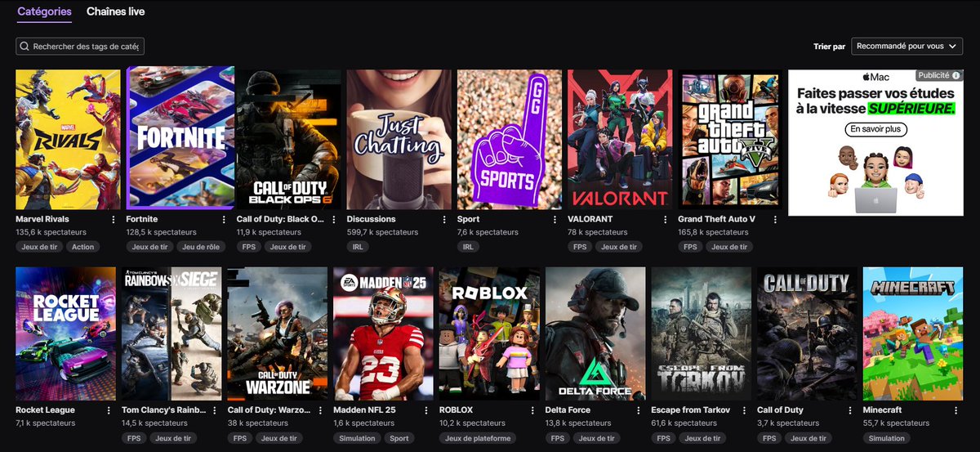Click Jeux de tir tag under Delta Force
The height and width of the screenshot is (452, 980).
(597, 438)
